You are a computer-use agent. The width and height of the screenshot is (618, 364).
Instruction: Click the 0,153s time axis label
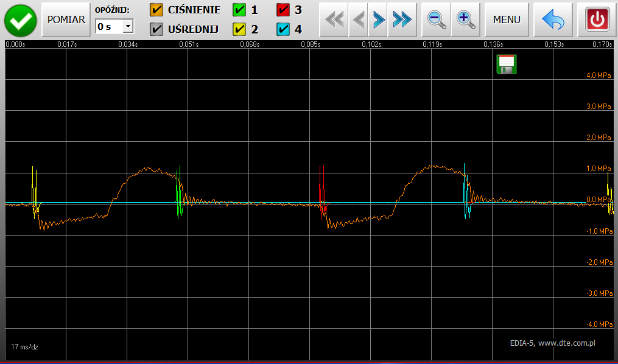tap(554, 44)
